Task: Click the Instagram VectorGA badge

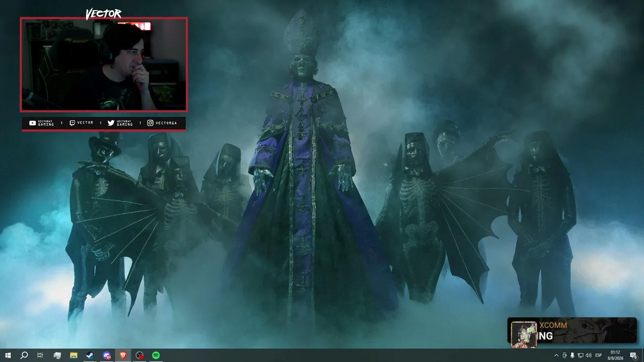Action: coord(162,123)
